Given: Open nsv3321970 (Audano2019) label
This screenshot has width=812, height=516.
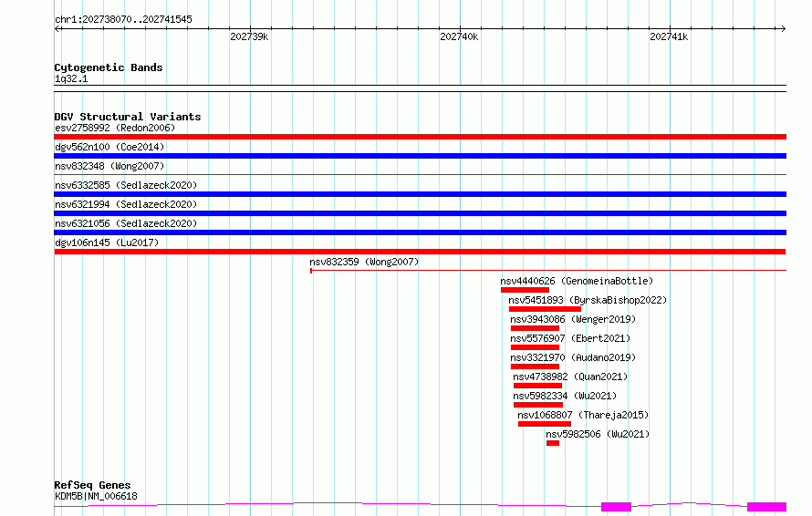Looking at the screenshot, I should point(573,357).
